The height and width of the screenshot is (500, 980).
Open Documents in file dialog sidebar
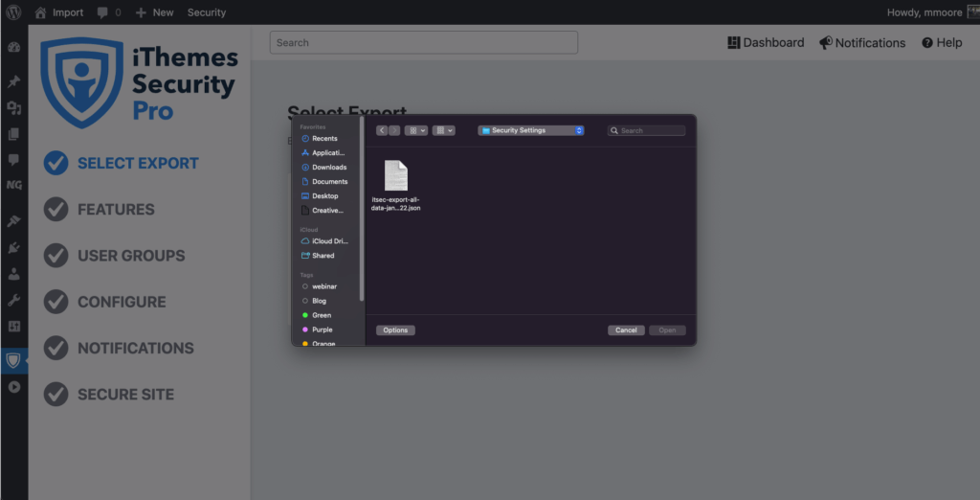pos(324,181)
